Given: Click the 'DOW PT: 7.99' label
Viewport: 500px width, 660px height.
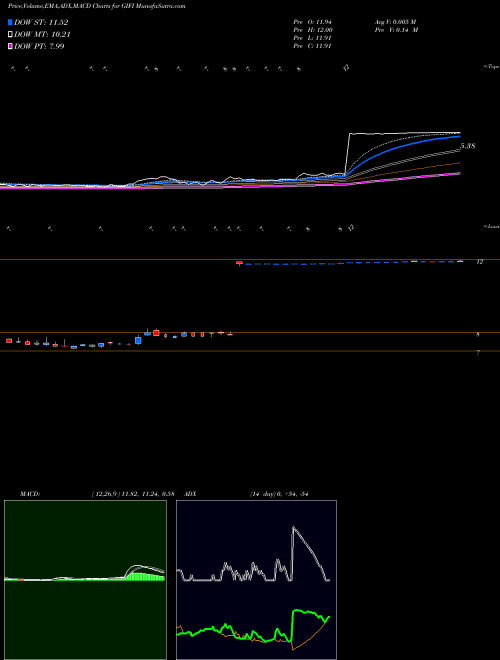Looking at the screenshot, I should [x=39, y=46].
